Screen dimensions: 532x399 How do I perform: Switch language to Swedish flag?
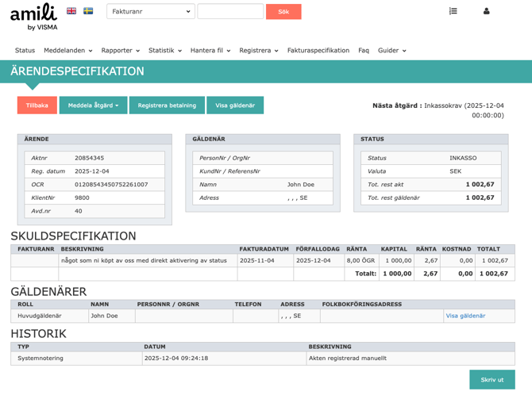coord(88,11)
